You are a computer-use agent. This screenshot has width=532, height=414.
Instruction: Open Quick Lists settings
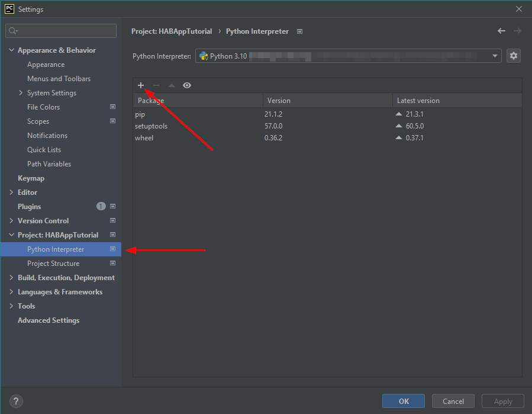(x=44, y=150)
